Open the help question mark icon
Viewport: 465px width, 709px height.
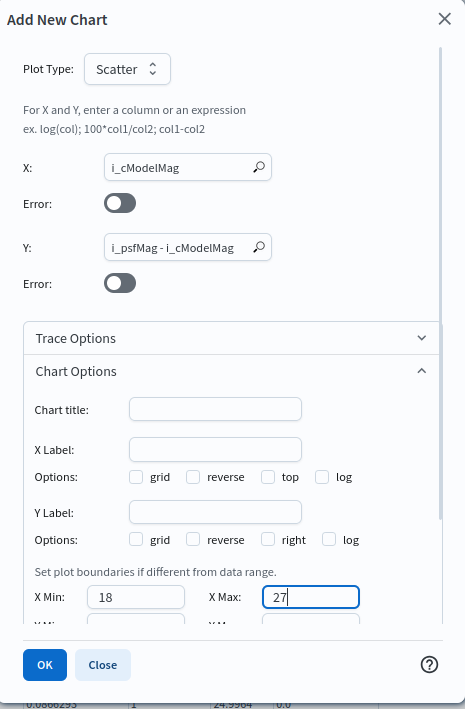(429, 665)
